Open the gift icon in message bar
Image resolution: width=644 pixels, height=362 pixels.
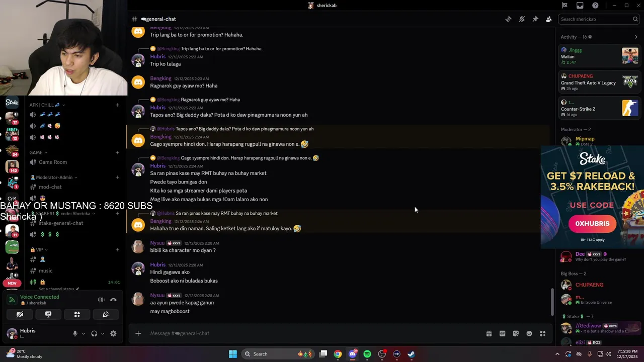[489, 333]
